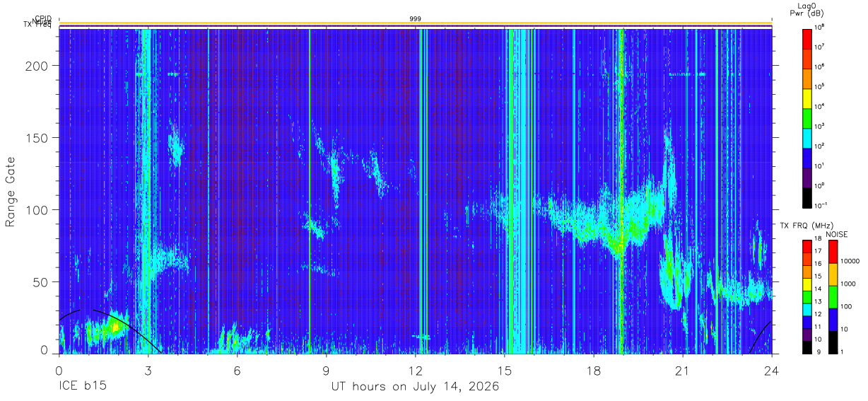868x401 pixels.
Task: Click the '15' tick on the UT hours axis
Action: pos(505,370)
